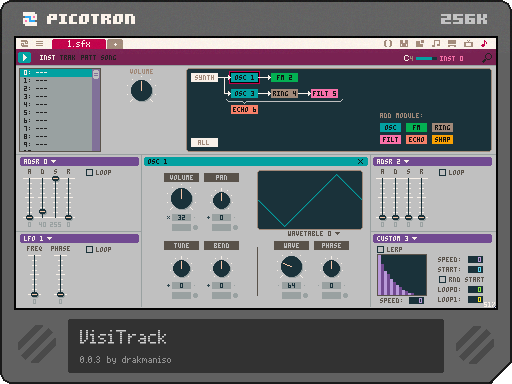Open the WAVETABLE 0 dropdown
The width and height of the screenshot is (512, 384).
[x=314, y=234]
